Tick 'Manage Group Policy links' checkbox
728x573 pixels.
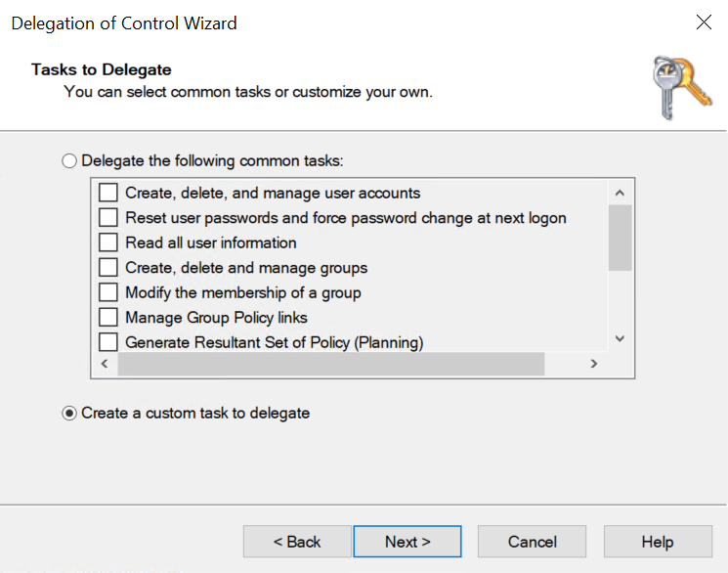pyautogui.click(x=107, y=317)
